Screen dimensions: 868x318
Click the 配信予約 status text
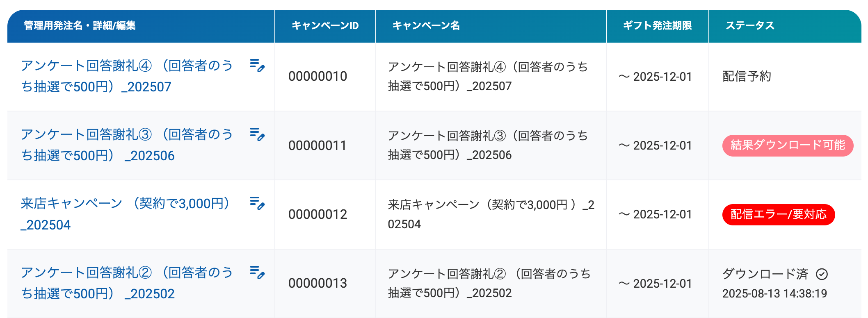747,76
